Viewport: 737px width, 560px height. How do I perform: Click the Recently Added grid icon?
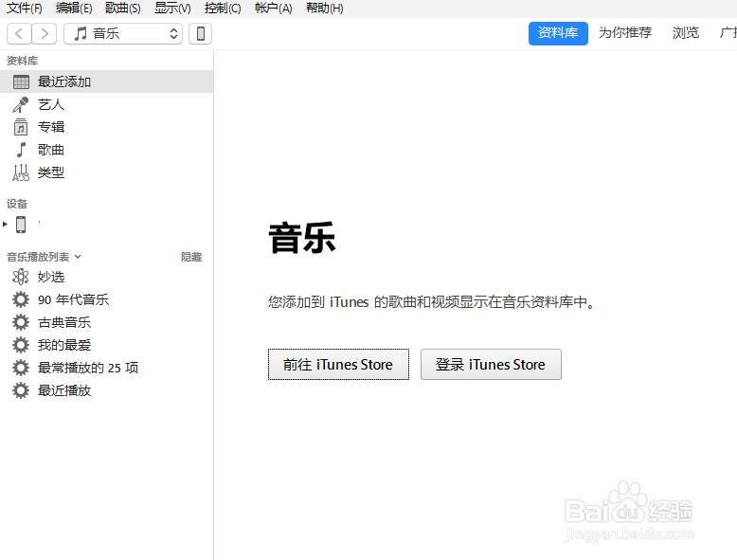(21, 81)
